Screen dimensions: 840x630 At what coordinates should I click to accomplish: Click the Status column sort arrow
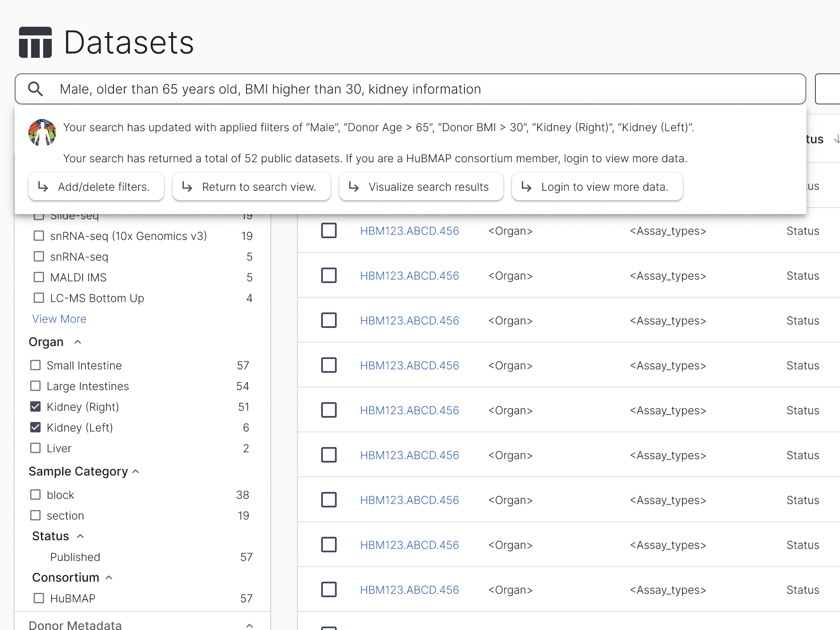point(837,139)
